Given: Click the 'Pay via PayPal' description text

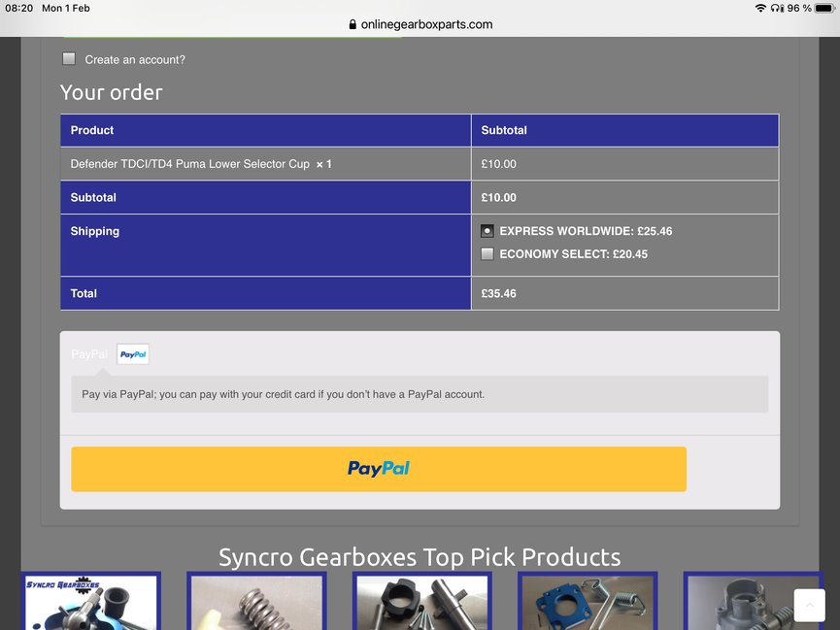Looking at the screenshot, I should tap(283, 394).
